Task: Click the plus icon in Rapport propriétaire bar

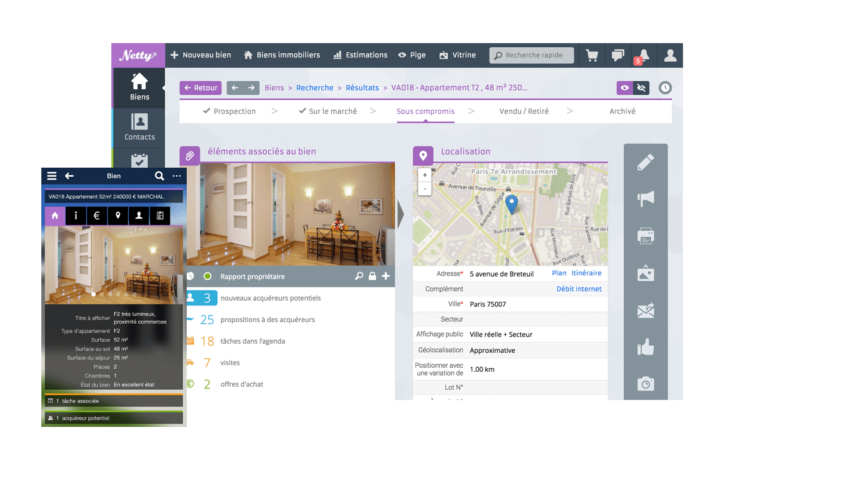Action: coord(386,276)
